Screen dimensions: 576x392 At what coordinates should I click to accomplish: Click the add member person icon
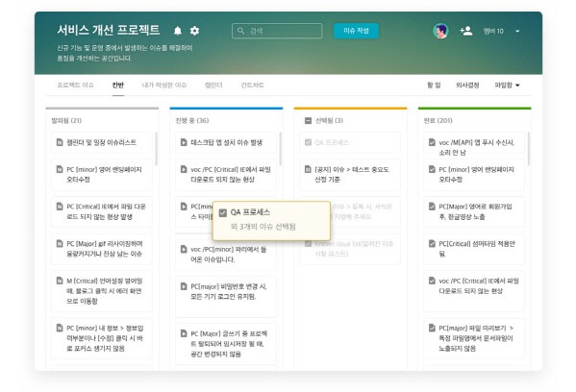(465, 31)
